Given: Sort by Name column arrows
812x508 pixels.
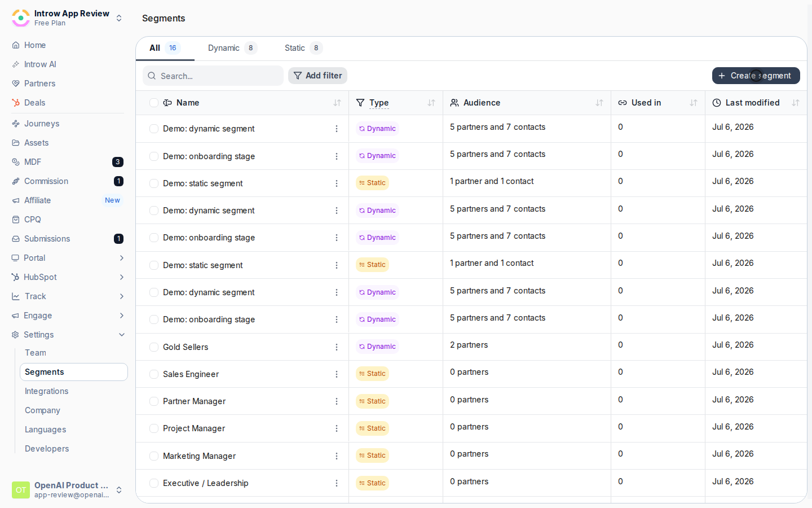Looking at the screenshot, I should tap(337, 103).
